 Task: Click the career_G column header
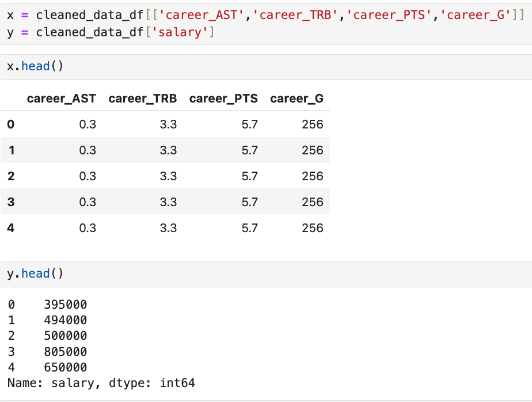(x=297, y=98)
